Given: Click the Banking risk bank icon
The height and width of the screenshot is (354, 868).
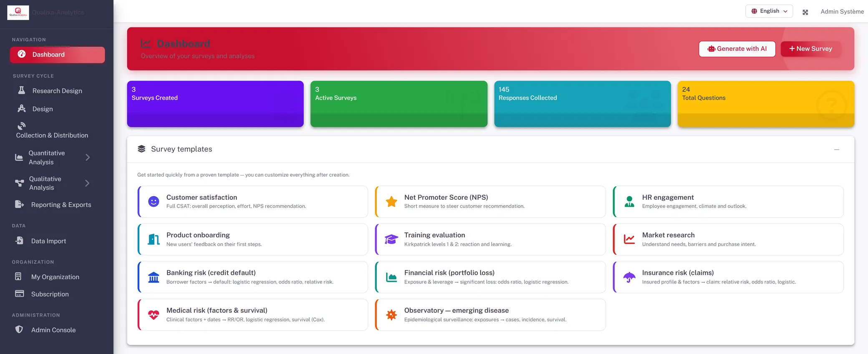Looking at the screenshot, I should click(x=154, y=277).
